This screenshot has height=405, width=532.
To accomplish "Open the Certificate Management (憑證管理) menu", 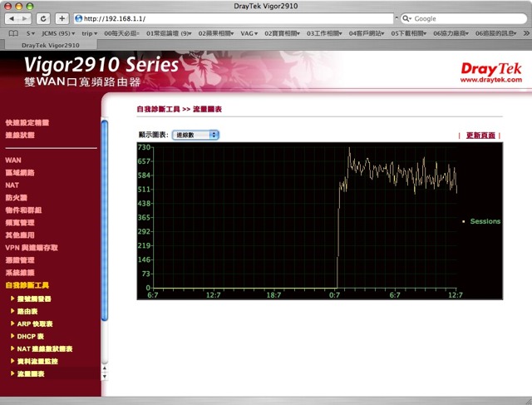I will (x=20, y=260).
